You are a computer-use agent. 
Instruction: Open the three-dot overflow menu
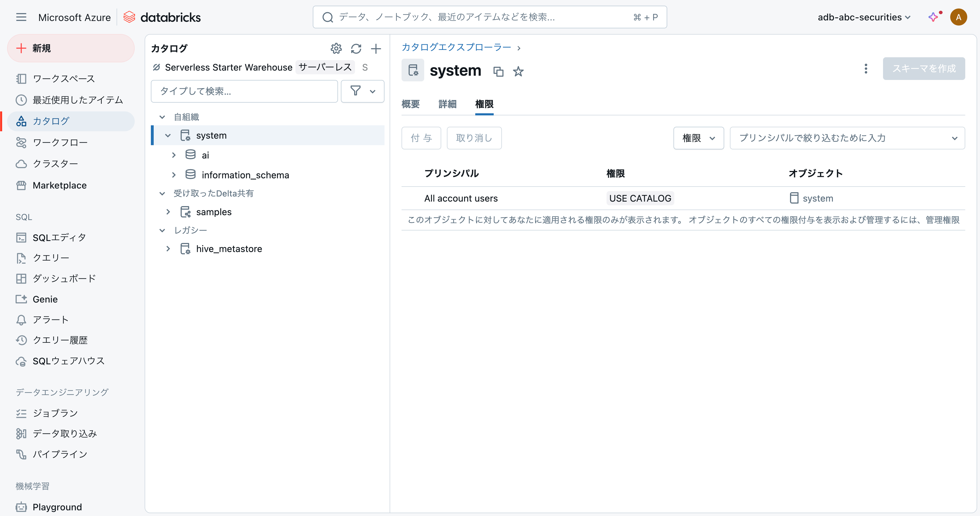(x=866, y=69)
